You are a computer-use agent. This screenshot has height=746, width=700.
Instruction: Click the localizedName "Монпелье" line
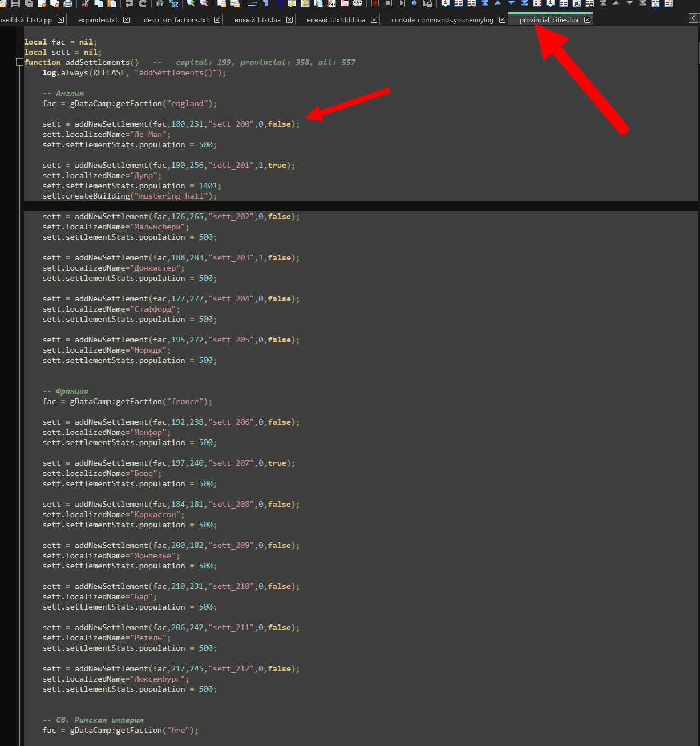[x=111, y=556]
